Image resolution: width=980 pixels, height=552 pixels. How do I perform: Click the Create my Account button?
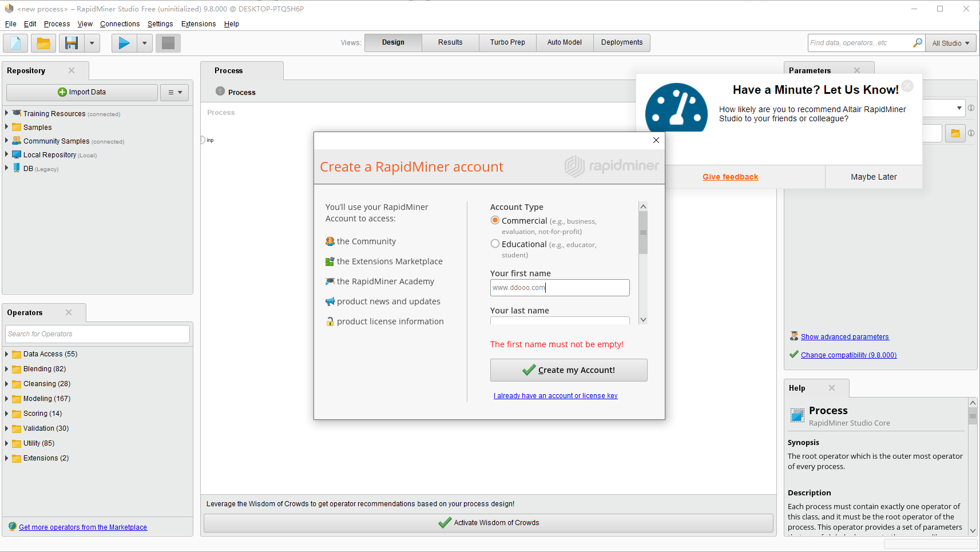[568, 370]
